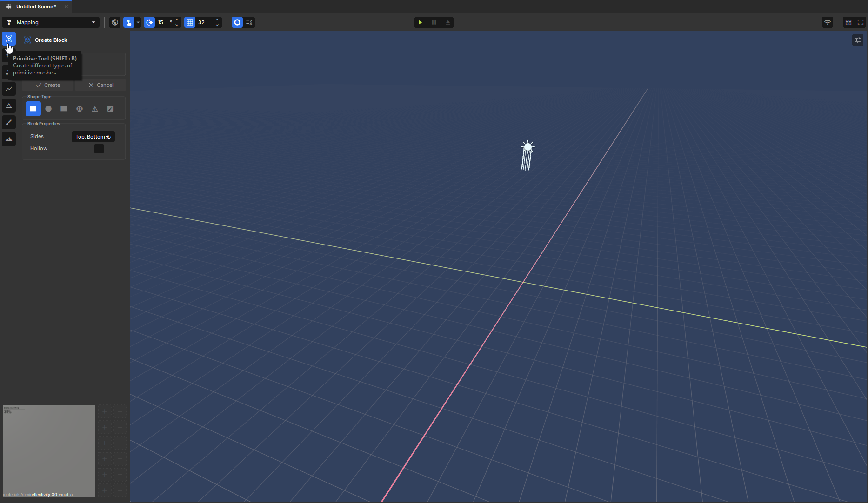The image size is (868, 503).
Task: Switch to Untitled Scene tab
Action: pyautogui.click(x=36, y=7)
